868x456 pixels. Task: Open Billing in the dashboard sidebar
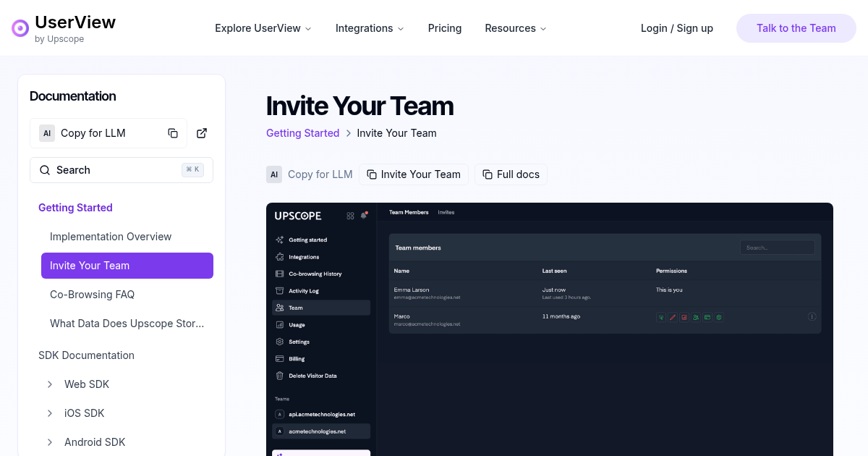point(321,359)
